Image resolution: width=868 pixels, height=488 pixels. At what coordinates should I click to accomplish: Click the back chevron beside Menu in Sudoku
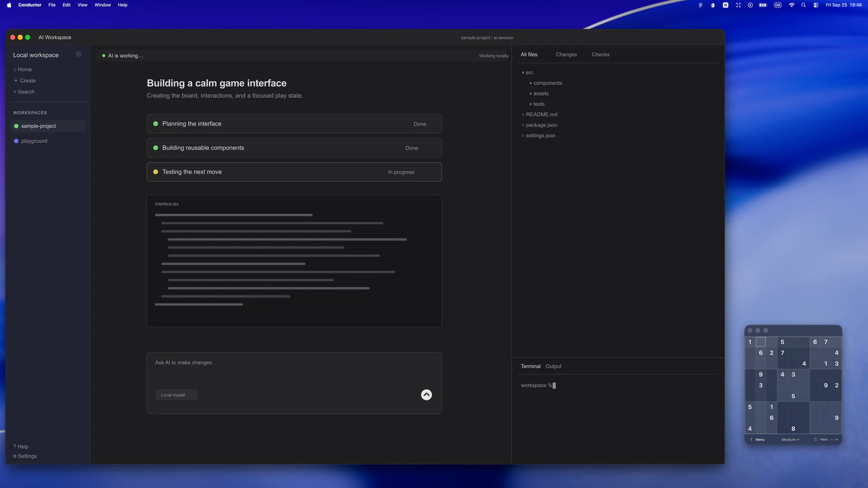[751, 439]
